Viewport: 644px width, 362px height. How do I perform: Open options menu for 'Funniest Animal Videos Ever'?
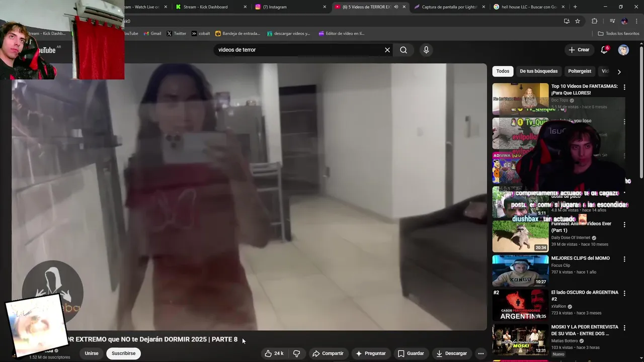624,225
